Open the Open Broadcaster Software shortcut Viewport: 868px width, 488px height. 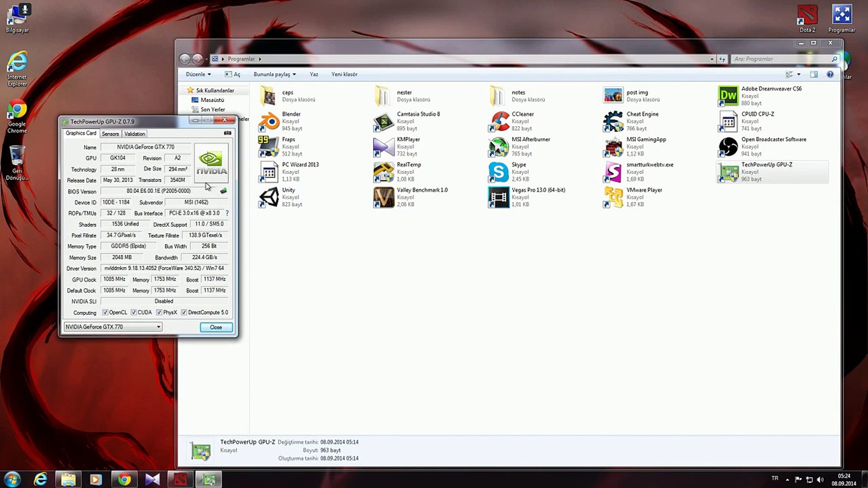[728, 146]
